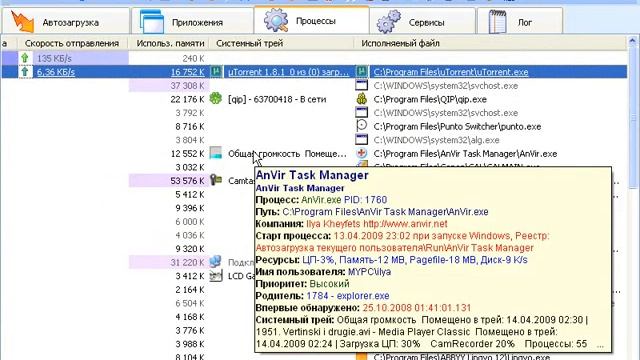Select the AnVir Task Manager\AnVir.exe path
Screen dimensions: 640x360
pyautogui.click(x=465, y=154)
